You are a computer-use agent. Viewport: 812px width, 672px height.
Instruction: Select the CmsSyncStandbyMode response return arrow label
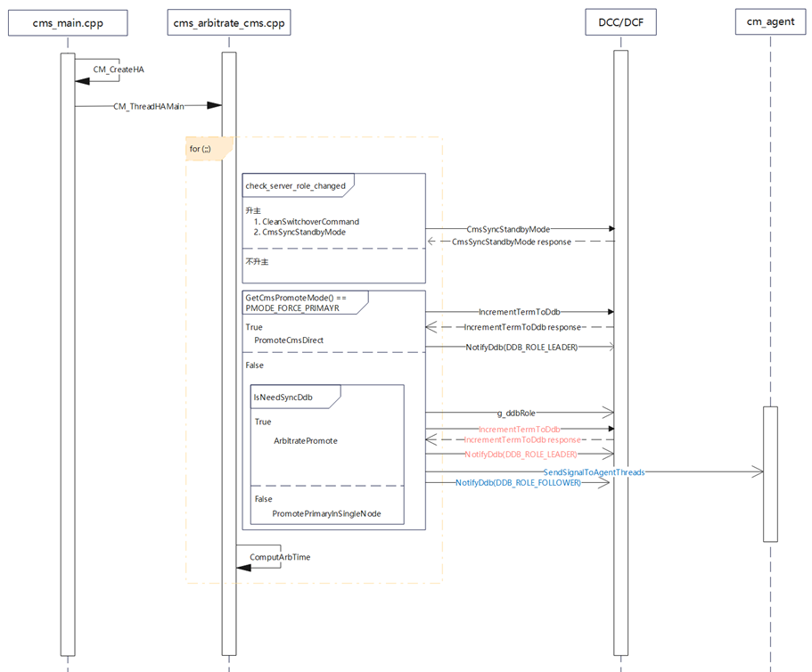(x=511, y=242)
